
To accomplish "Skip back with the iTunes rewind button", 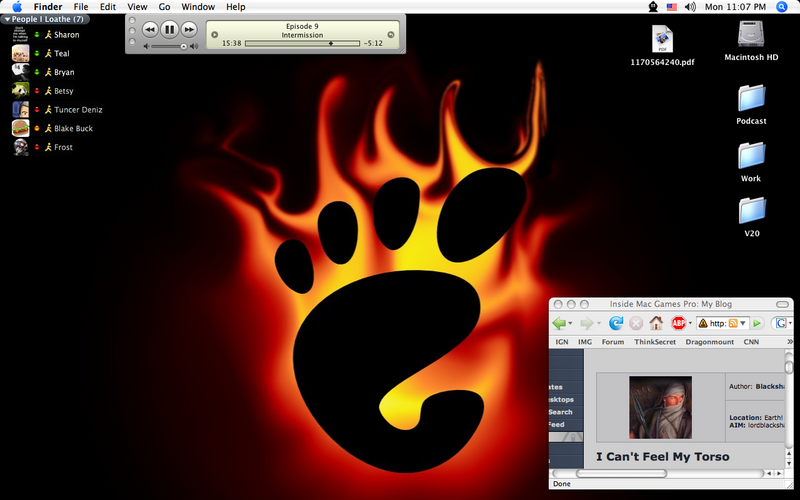I will (x=149, y=30).
